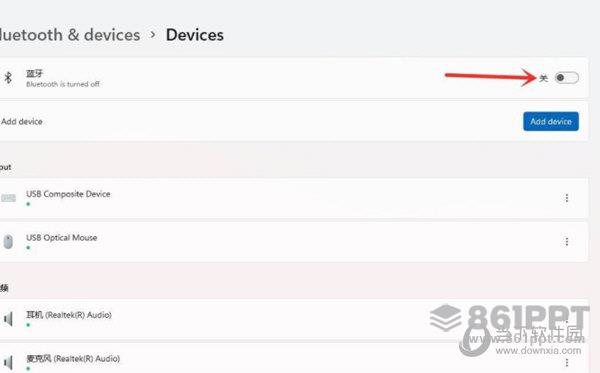Screen dimensions: 600x373
Task: Select the USB Composite Device name
Action: [x=68, y=194]
